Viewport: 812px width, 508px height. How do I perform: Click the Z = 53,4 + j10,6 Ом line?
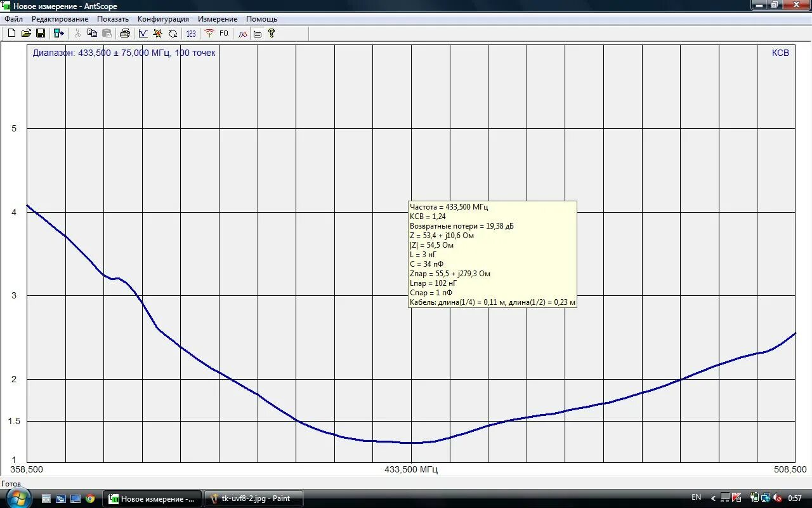(442, 236)
